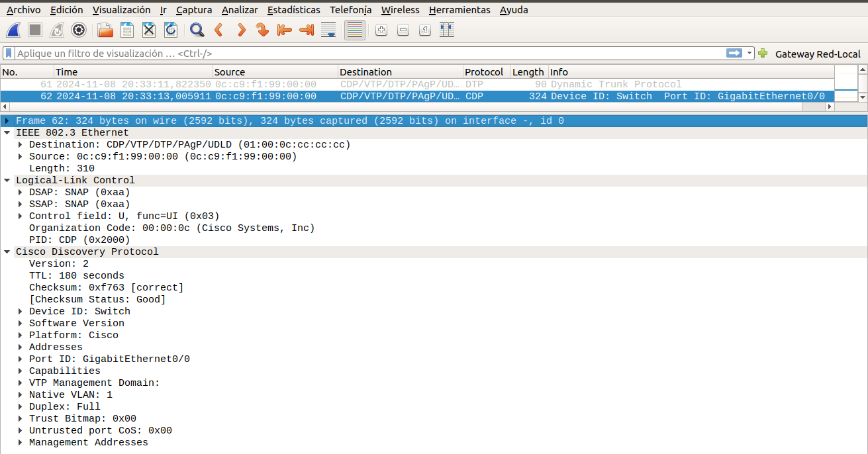The width and height of the screenshot is (868, 454).
Task: Expand the Management Addresses field
Action: pyautogui.click(x=21, y=443)
